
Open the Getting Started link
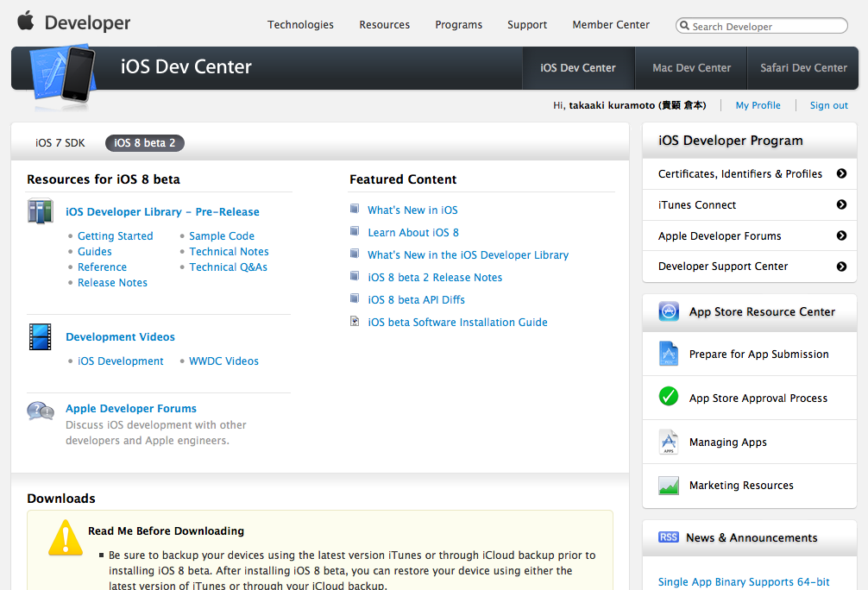point(115,235)
